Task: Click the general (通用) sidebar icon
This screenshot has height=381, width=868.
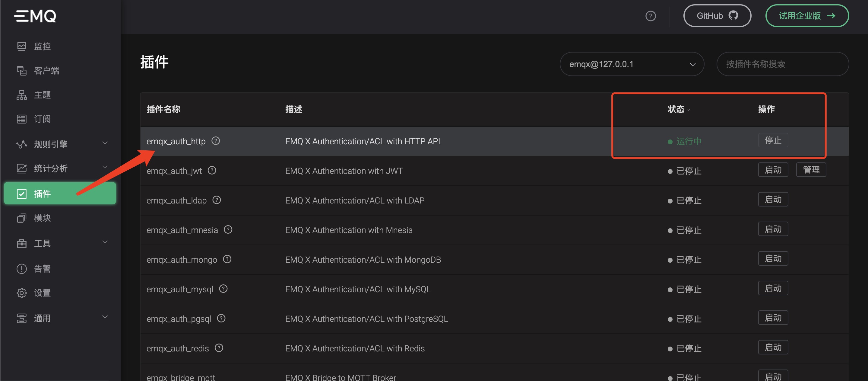Action: tap(22, 318)
